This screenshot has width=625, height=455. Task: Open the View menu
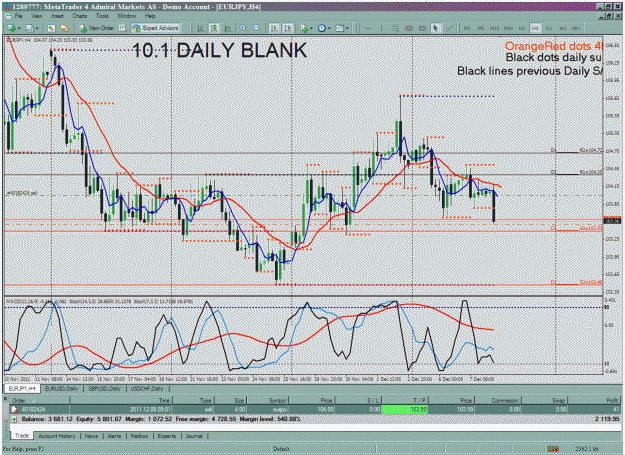[37, 16]
